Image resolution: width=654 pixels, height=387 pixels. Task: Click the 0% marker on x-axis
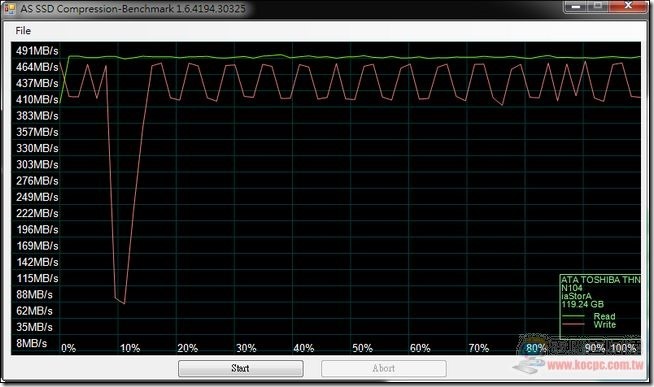(69, 348)
